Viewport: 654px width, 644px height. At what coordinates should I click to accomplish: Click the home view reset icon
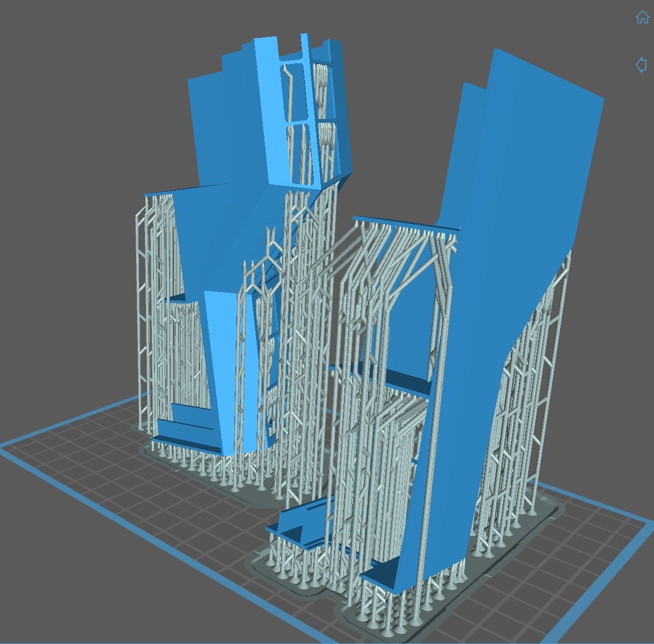[x=642, y=17]
